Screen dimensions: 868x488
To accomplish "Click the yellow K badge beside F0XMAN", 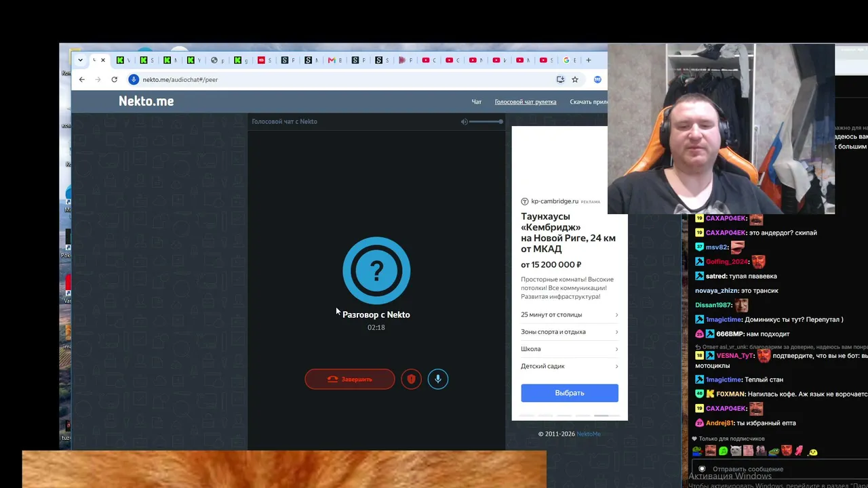I will coord(710,394).
